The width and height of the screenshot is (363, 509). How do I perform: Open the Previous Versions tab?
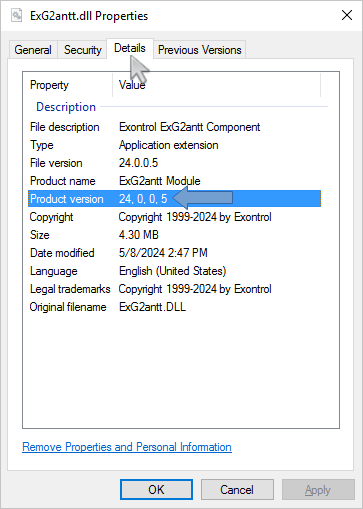coord(199,50)
